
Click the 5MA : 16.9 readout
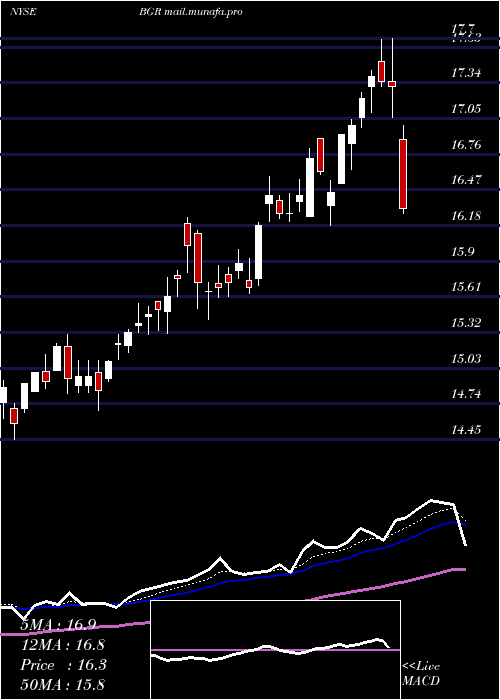point(58,625)
